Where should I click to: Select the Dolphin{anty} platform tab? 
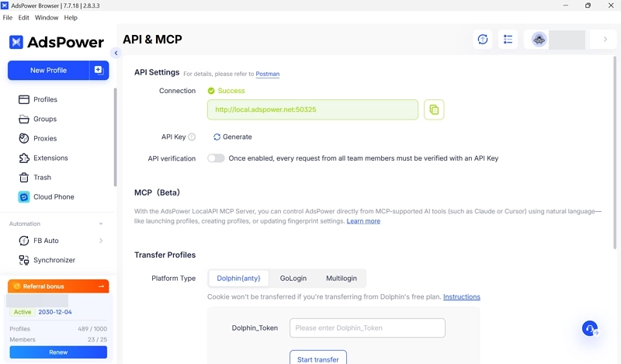[x=238, y=278]
